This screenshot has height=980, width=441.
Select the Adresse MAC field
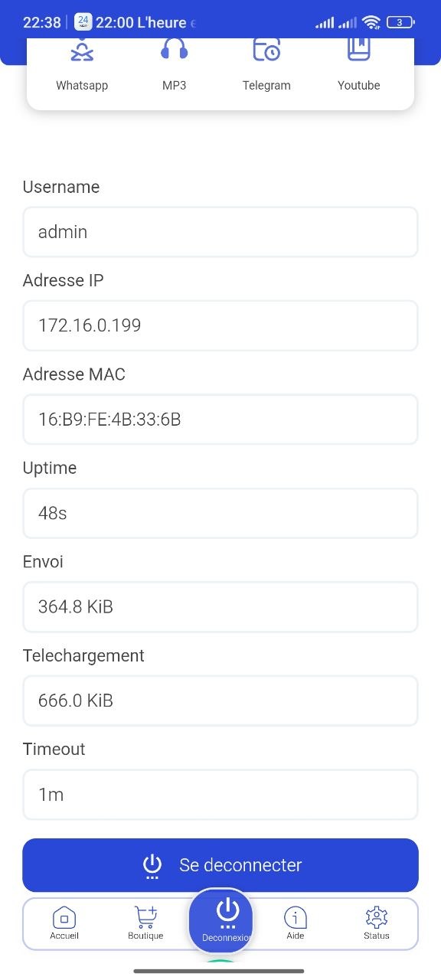(x=220, y=420)
